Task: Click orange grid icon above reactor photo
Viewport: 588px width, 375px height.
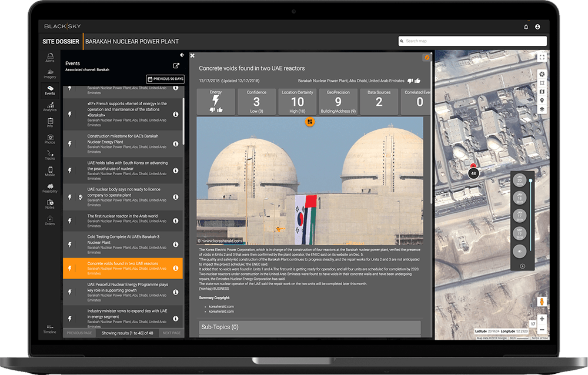Action: pos(310,122)
